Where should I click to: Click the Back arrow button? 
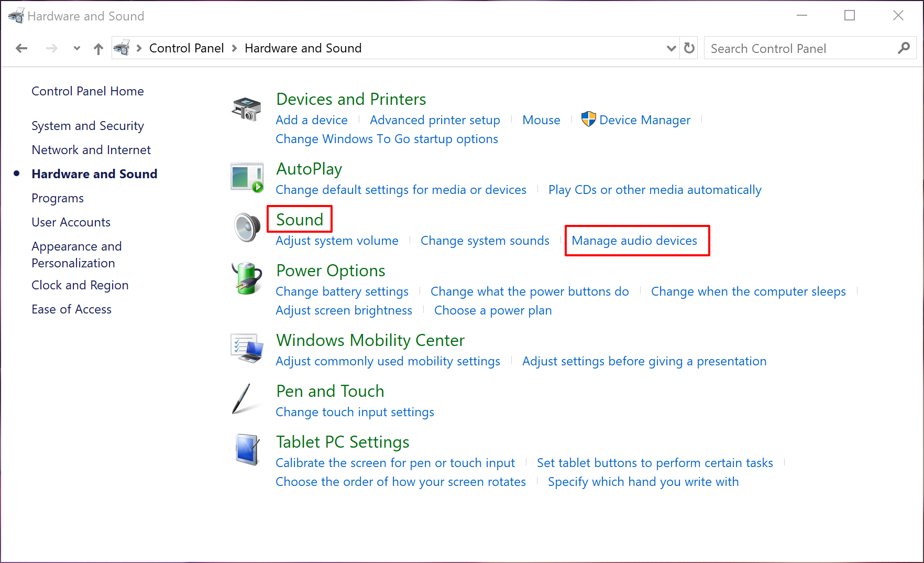pos(21,48)
